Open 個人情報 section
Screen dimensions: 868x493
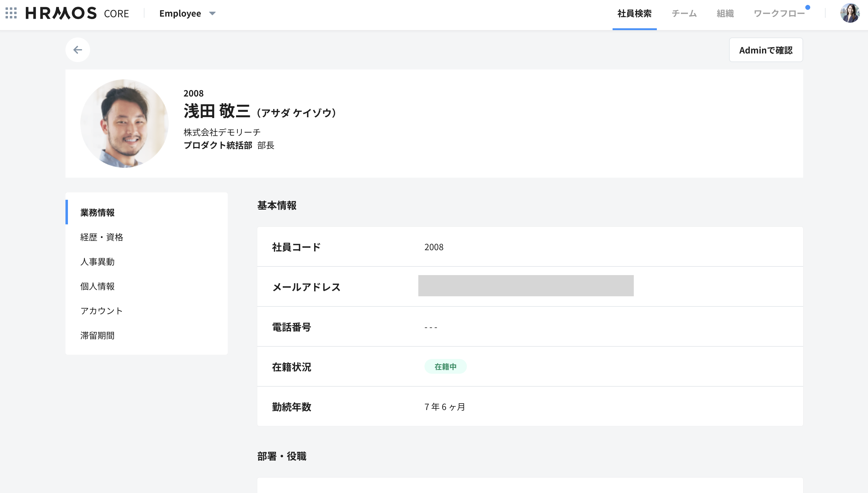coord(97,286)
